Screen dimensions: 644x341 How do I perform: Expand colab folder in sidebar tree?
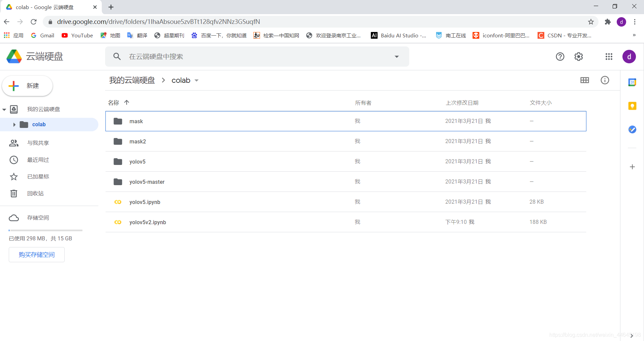tap(14, 125)
